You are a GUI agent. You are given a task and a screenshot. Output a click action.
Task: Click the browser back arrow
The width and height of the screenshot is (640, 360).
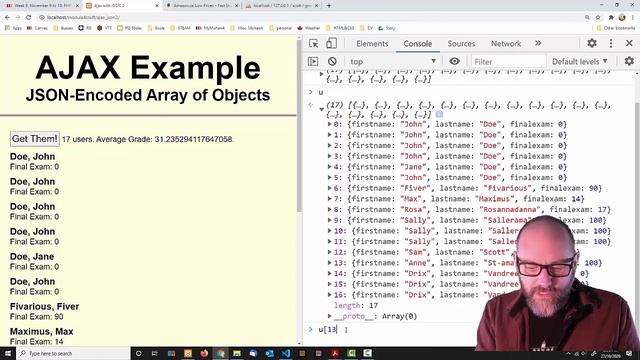[x=7, y=17]
